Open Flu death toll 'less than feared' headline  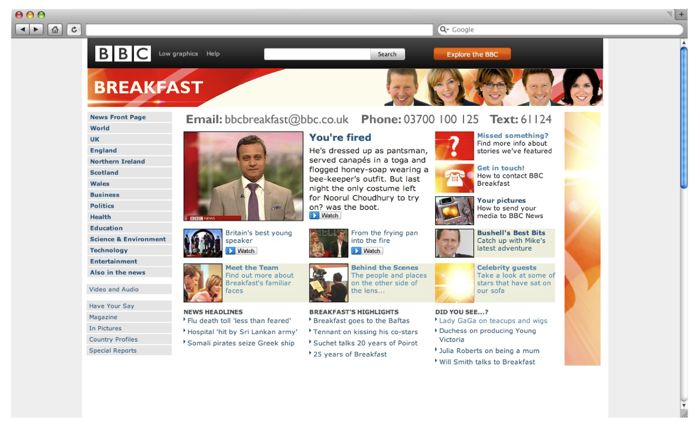239,321
